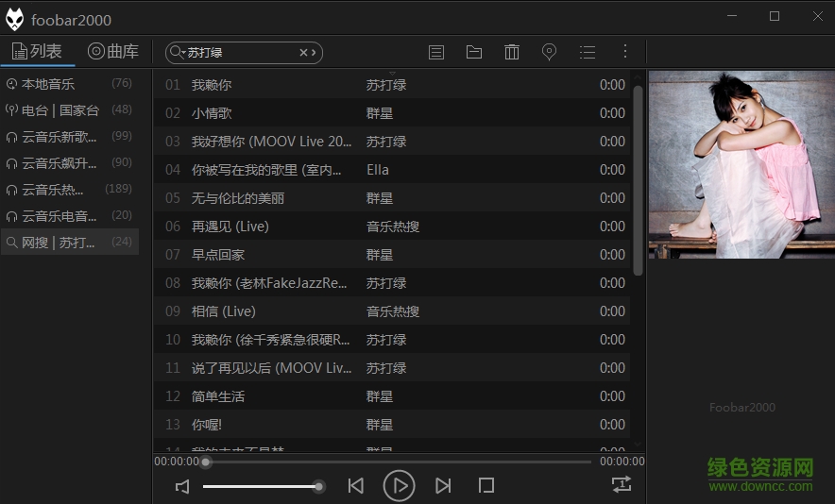
Task: Click the headphone icon beside 云音乐新歌
Action: click(x=11, y=137)
